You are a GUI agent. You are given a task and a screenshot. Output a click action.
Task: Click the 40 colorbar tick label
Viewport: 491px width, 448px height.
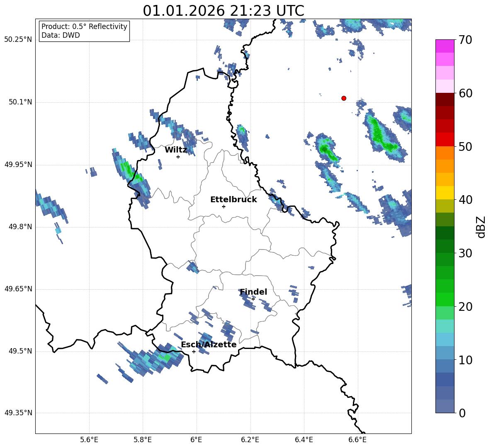465,200
